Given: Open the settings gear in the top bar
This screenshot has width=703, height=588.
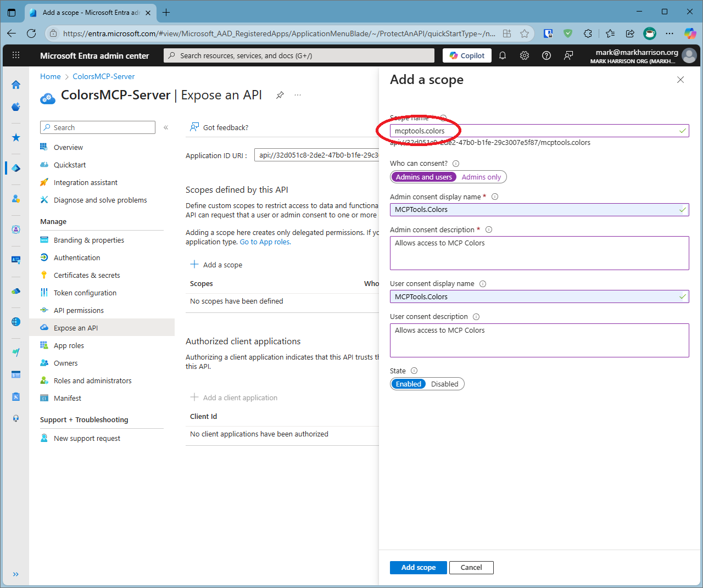Looking at the screenshot, I should [x=525, y=55].
